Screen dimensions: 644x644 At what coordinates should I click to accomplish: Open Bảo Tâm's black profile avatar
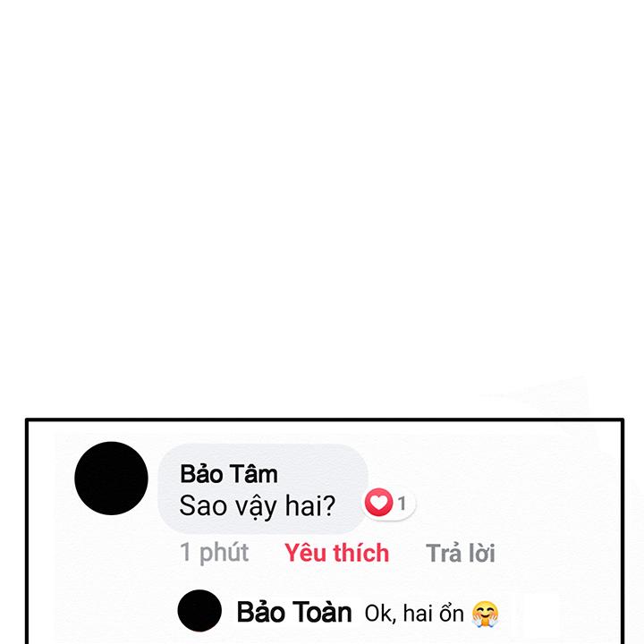coord(111,478)
